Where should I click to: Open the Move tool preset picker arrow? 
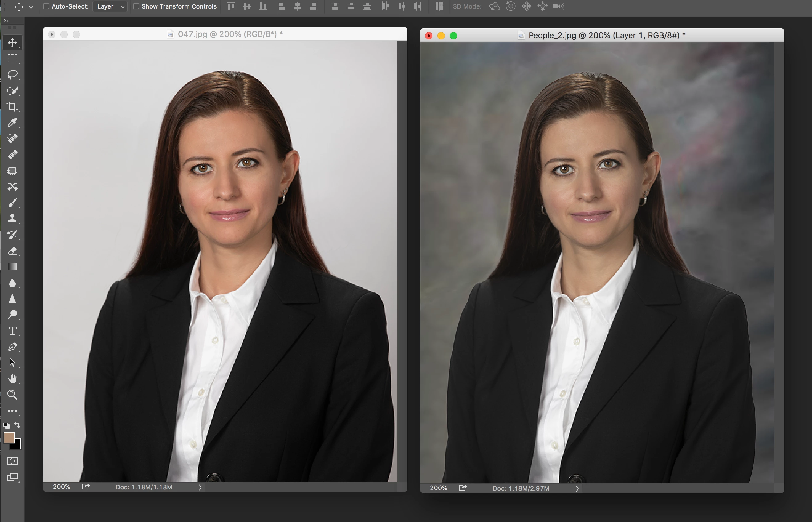tap(31, 7)
